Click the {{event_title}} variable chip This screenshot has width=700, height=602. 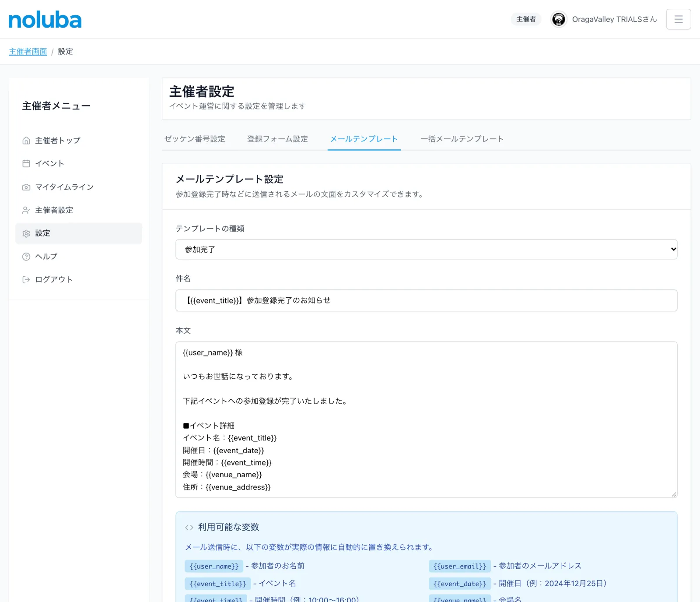218,584
